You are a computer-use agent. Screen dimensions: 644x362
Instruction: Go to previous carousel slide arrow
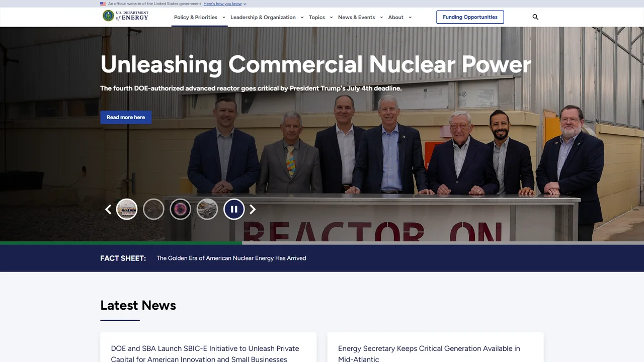[x=108, y=209]
